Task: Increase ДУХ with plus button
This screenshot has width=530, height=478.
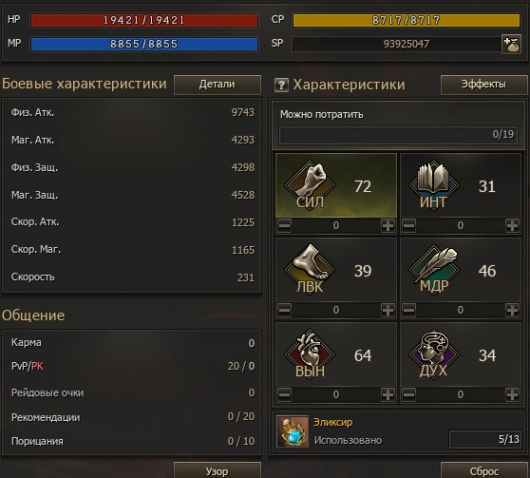Action: (512, 395)
